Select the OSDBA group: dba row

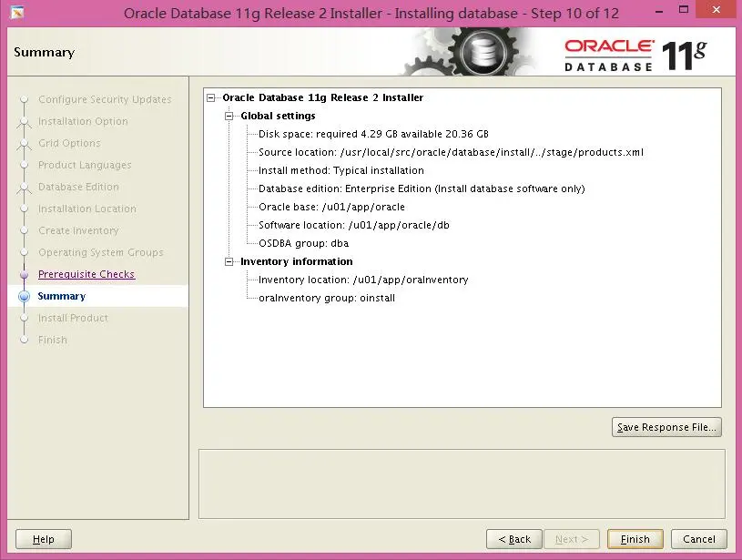303,243
